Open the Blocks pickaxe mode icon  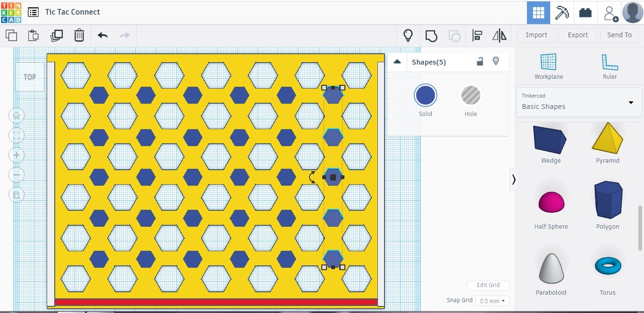tap(562, 12)
